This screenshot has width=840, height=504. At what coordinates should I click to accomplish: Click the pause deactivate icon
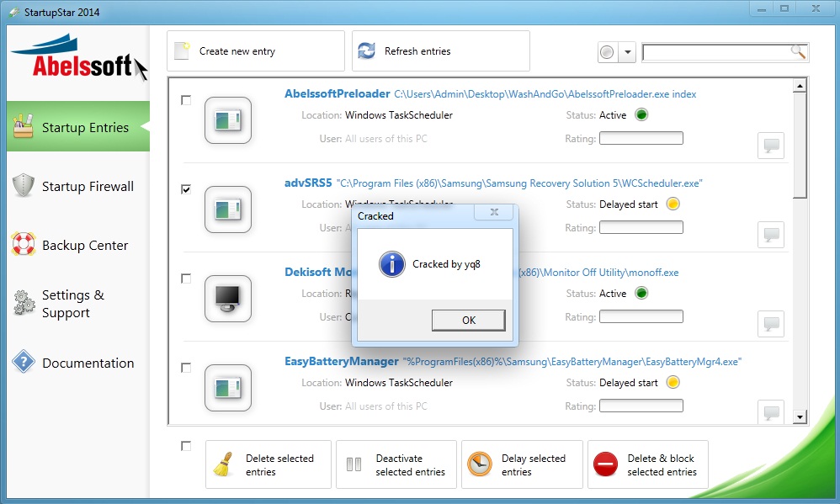point(354,464)
